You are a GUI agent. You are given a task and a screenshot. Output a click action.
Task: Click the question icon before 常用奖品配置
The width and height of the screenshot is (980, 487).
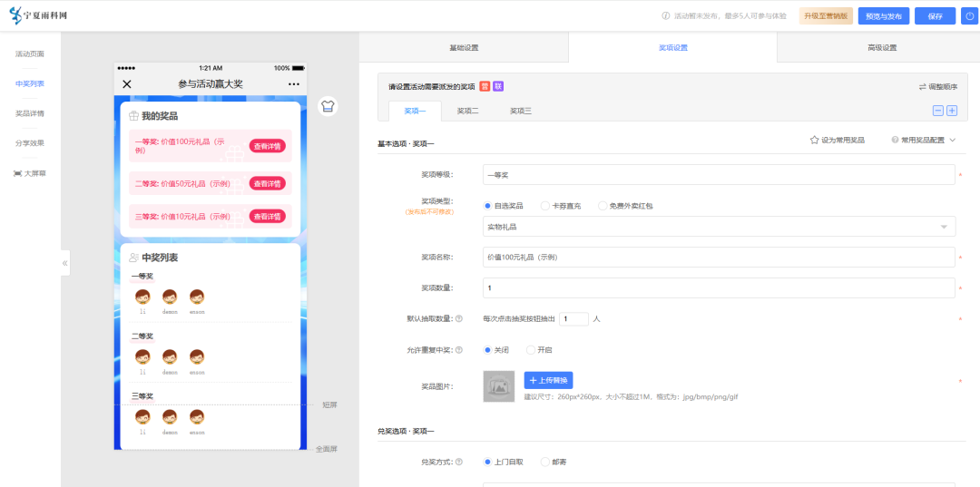[x=895, y=141]
